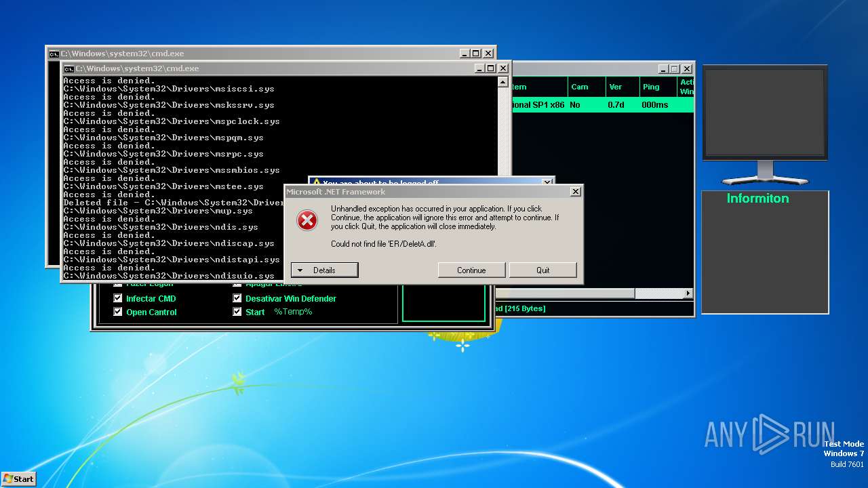Click the %Temp% text next to Start

[293, 312]
